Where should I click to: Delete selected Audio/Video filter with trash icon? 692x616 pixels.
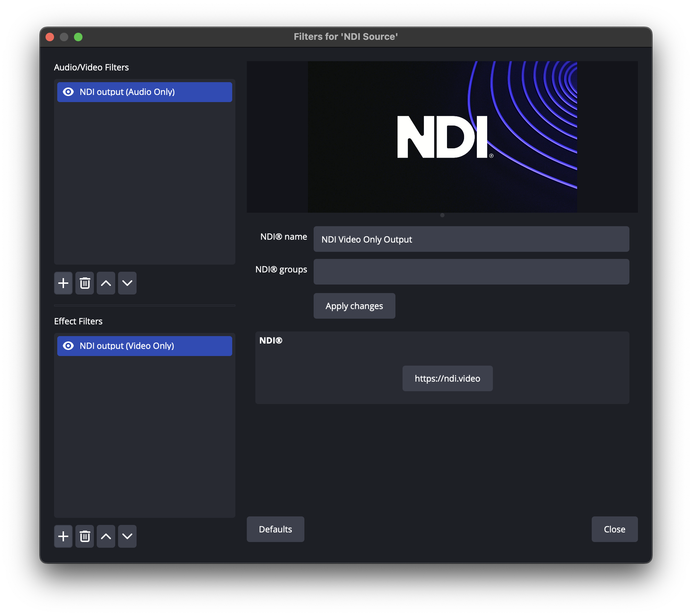(85, 283)
